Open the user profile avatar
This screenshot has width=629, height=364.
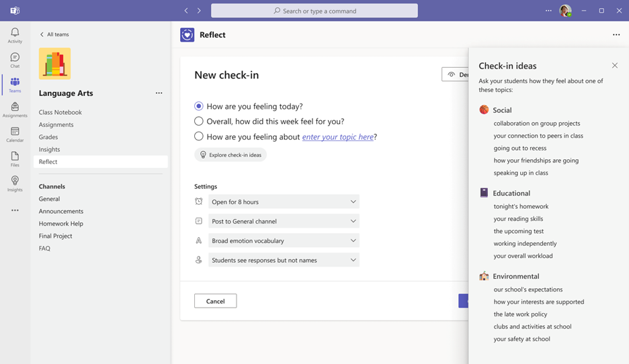point(566,11)
